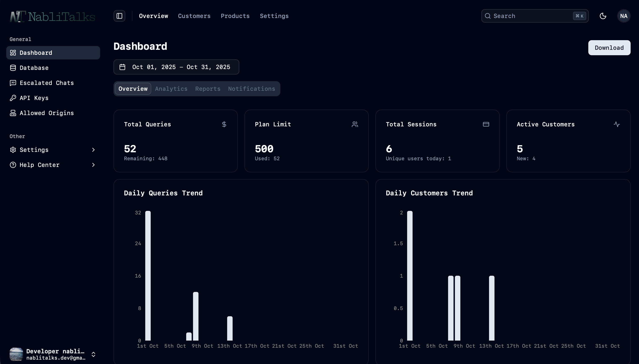
Task: Expand the Help Center sidebar item
Action: (x=93, y=165)
